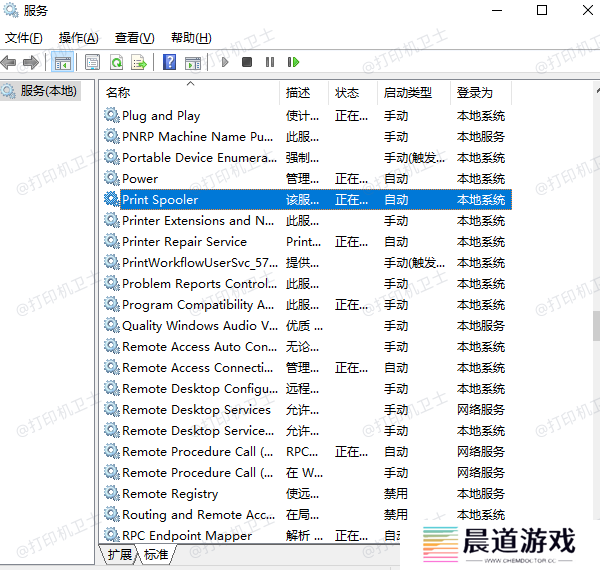Click the Services window title icon
This screenshot has width=600, height=570.
[x=11, y=10]
